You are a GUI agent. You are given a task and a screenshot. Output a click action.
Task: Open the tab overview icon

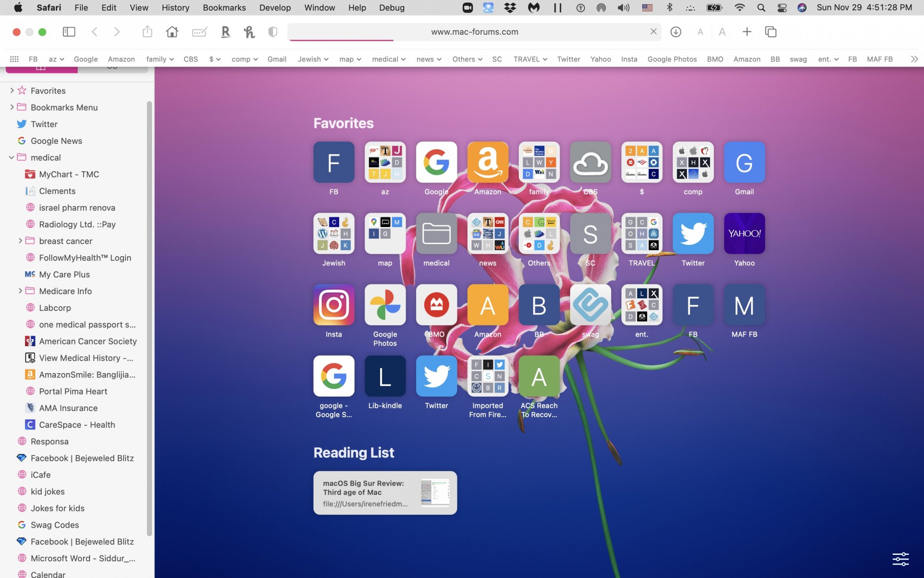[771, 32]
